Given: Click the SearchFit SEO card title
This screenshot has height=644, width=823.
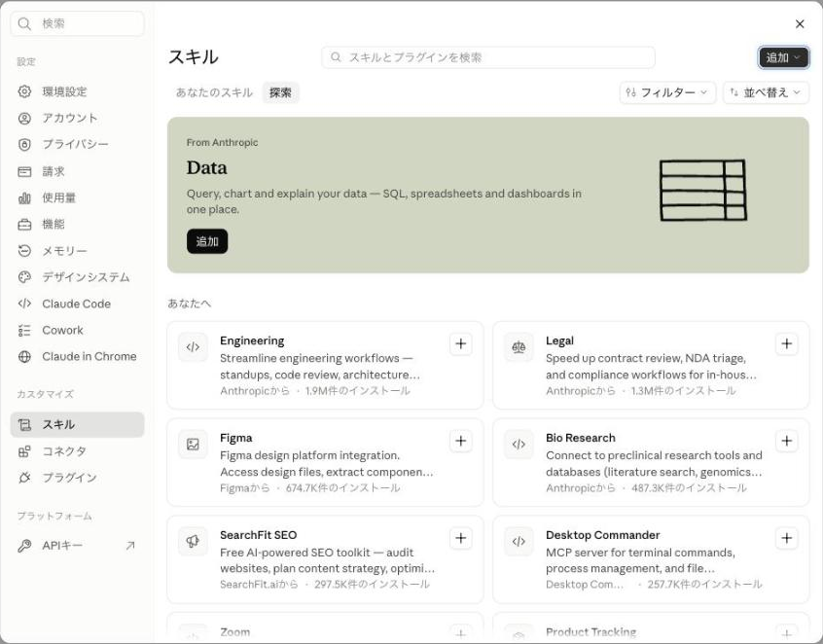Looking at the screenshot, I should 258,535.
